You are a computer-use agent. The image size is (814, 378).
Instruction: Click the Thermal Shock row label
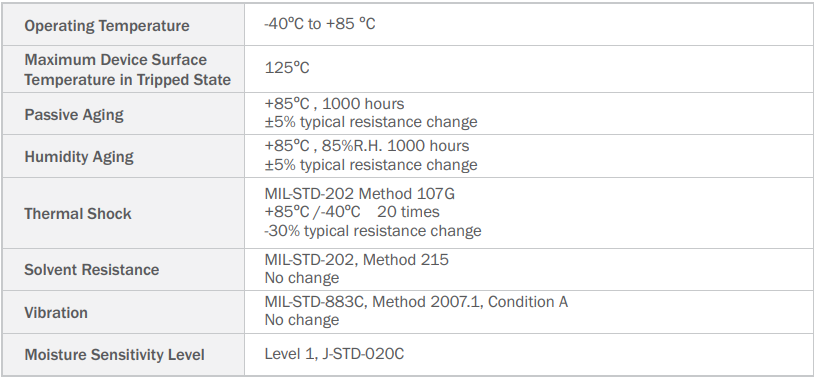coord(78,213)
